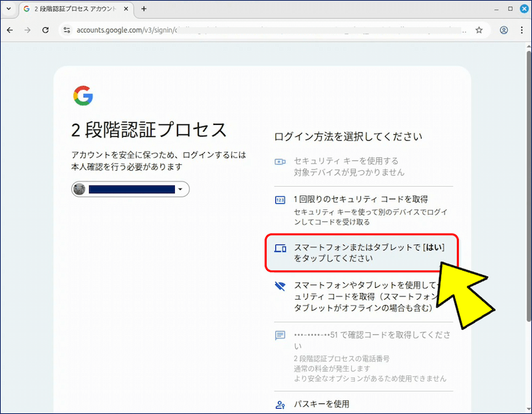Open the Chrome profile icon
Image resolution: width=532 pixels, height=414 pixels.
coord(504,31)
